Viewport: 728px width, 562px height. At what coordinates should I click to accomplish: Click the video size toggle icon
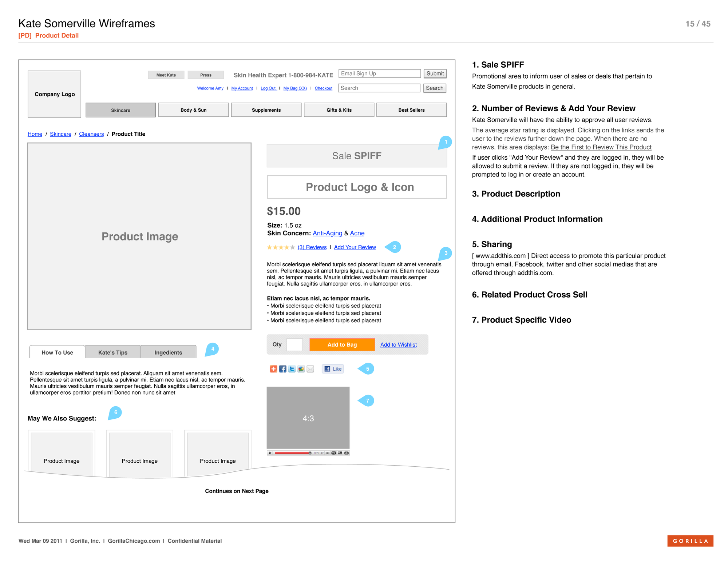pyautogui.click(x=340, y=453)
